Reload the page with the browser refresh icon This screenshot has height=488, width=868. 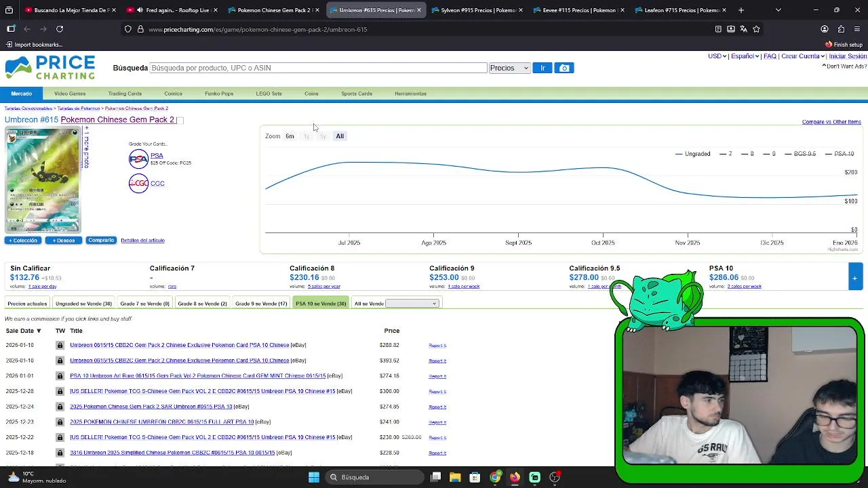pyautogui.click(x=60, y=29)
